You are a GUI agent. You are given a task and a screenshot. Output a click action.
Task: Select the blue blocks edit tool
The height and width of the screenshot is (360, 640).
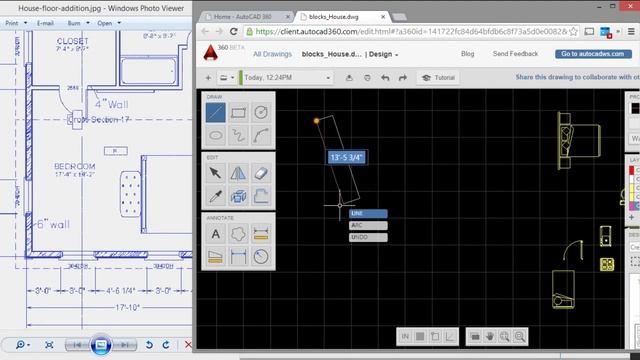pyautogui.click(x=238, y=196)
